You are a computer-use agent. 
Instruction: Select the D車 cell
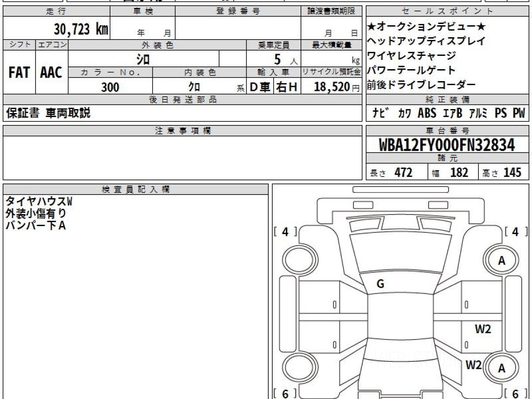pos(260,87)
